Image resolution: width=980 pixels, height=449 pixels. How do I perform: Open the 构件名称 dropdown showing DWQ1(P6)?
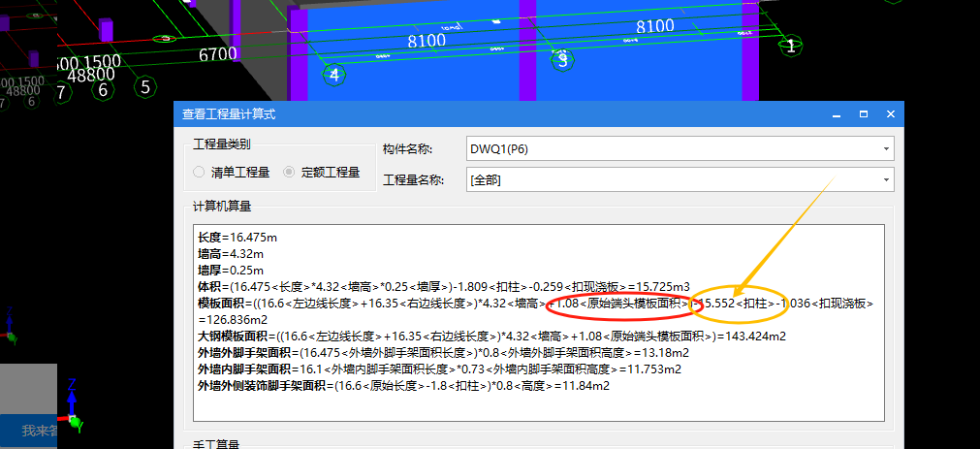pos(680,148)
